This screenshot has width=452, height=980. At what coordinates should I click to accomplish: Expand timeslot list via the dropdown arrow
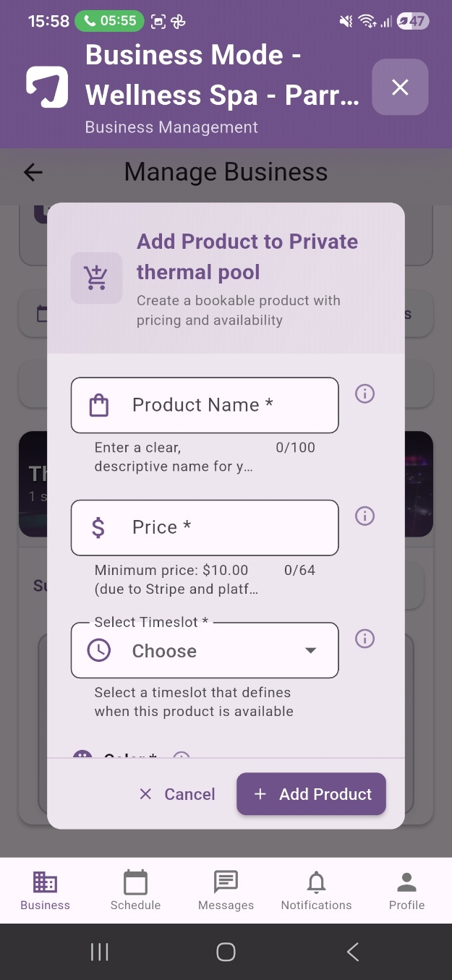click(311, 650)
